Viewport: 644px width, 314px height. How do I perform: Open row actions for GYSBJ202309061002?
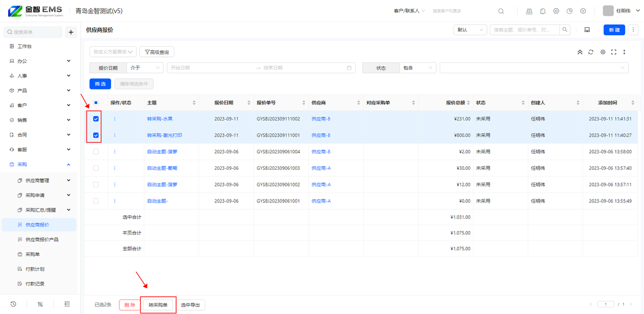114,184
